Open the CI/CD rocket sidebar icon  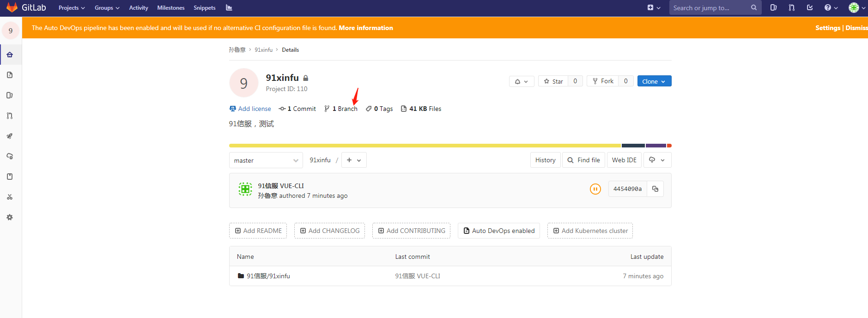[x=10, y=136]
